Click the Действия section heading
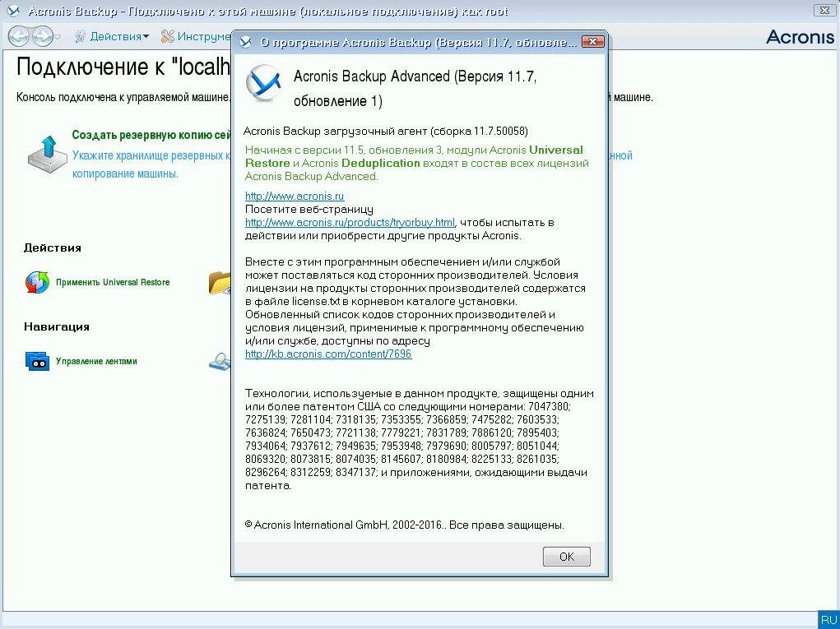The height and width of the screenshot is (629, 840). pyautogui.click(x=53, y=247)
